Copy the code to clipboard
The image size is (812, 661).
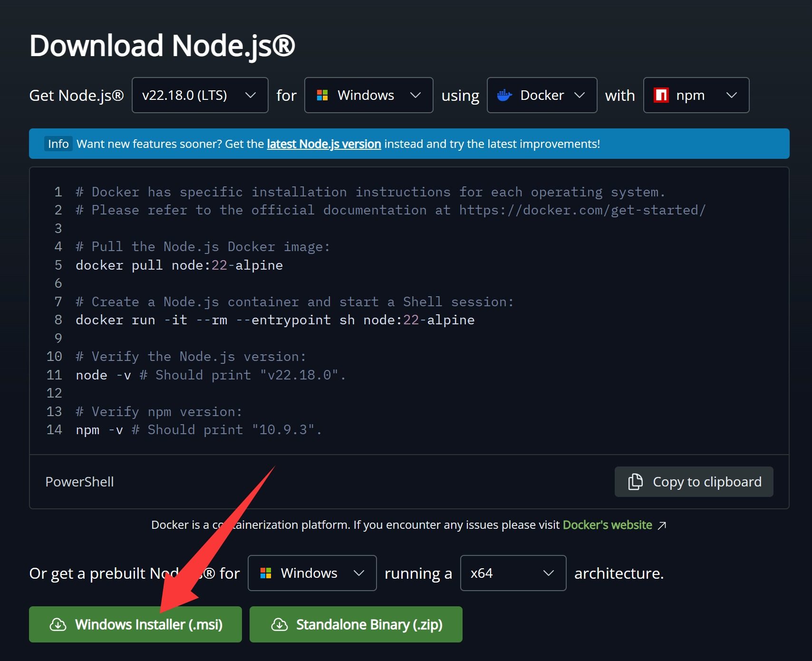[694, 482]
